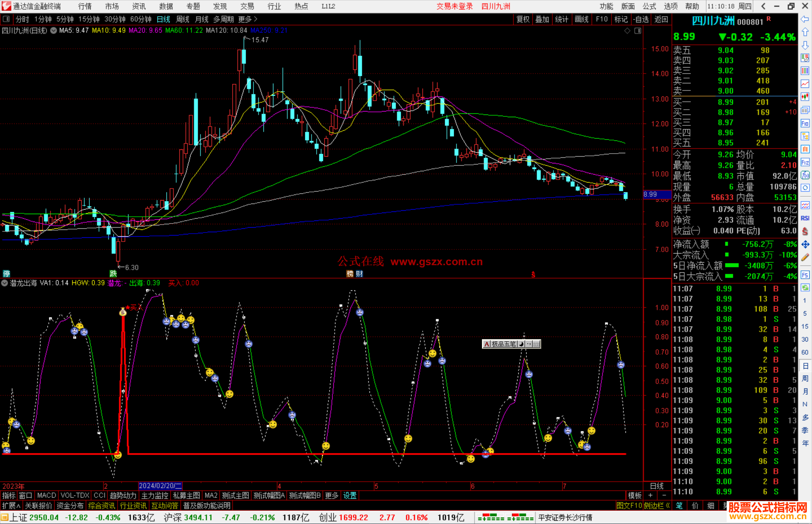Collapse the 侧边栏 sidebar

(x=657, y=506)
